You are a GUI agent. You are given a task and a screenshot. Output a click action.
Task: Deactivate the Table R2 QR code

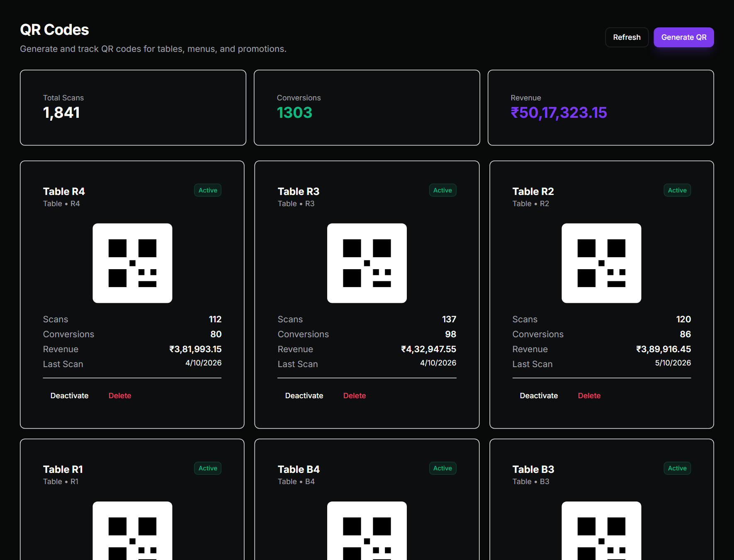pyautogui.click(x=539, y=396)
